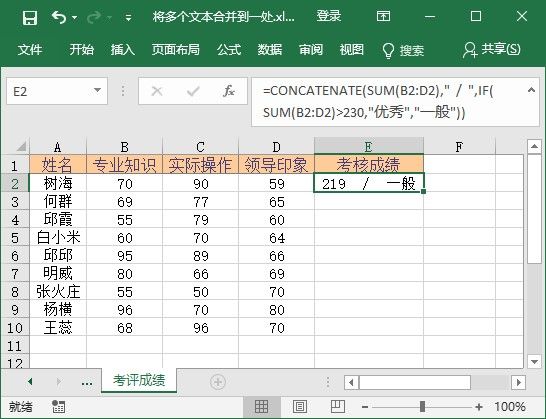This screenshot has width=546, height=419.
Task: Select column F header
Action: coord(459,147)
